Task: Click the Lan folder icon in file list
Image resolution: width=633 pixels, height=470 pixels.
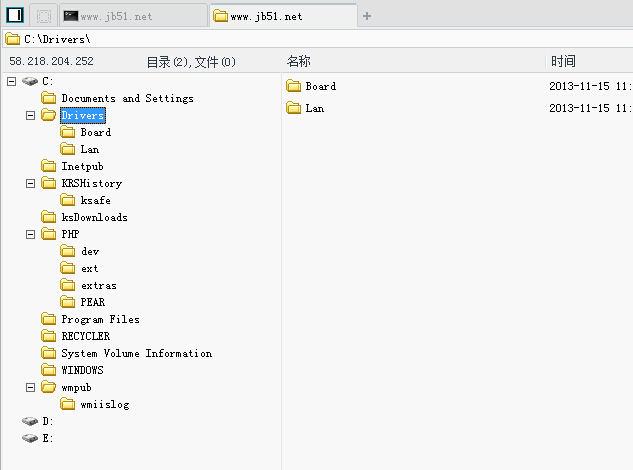Action: point(293,108)
